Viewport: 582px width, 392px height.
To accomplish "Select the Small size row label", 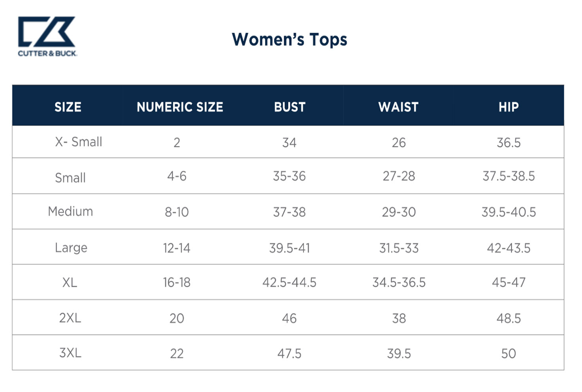I will coord(70,178).
